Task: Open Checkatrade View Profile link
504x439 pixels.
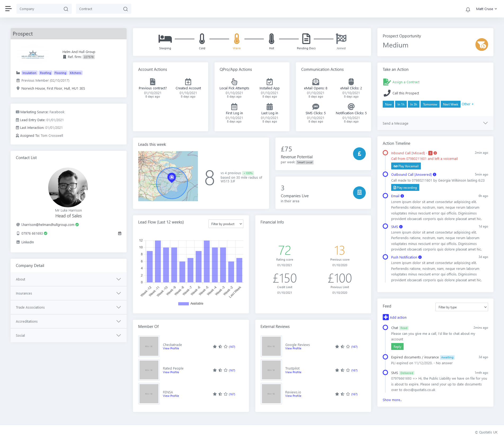Action: click(171, 349)
